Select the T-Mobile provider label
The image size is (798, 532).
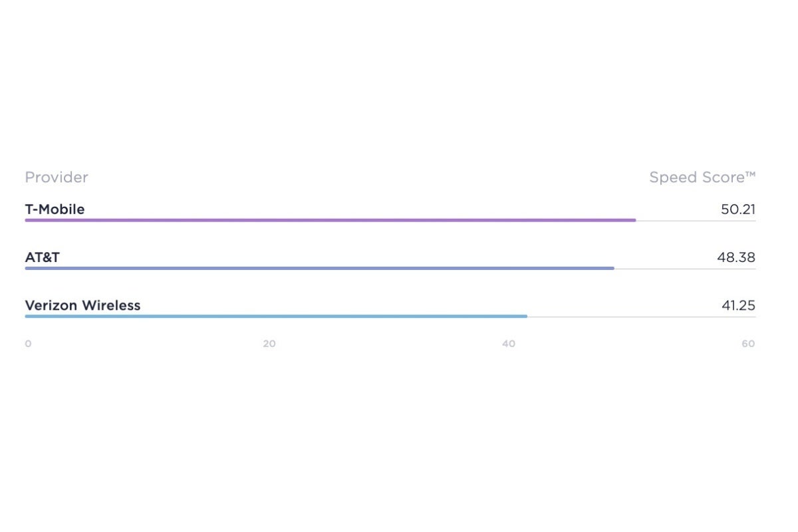55,209
